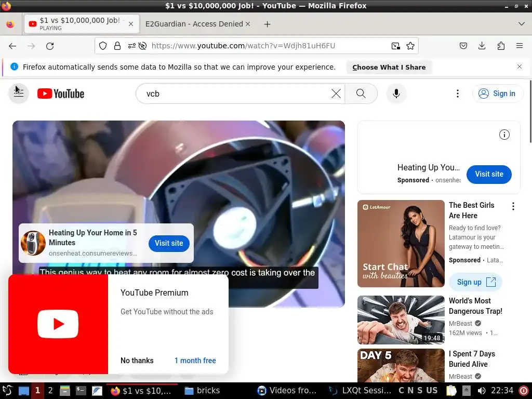Switch to LXQt Session taskbar window
Viewport: 532px width, 399px height.
click(x=361, y=391)
